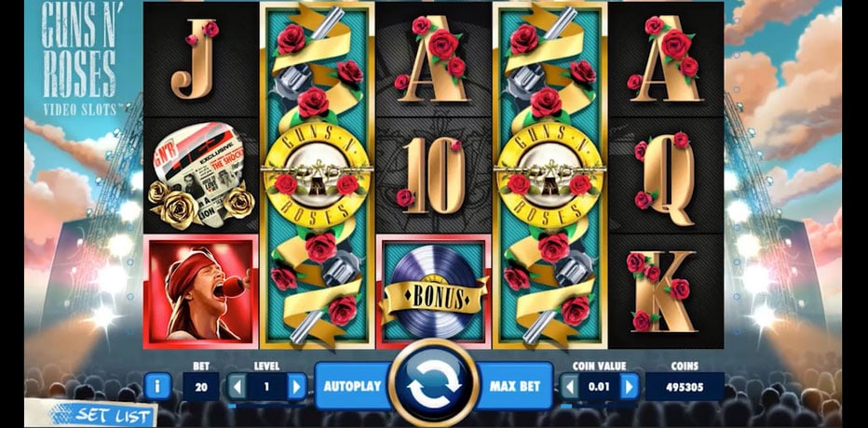
Task: Click the Guns N' Roses wild logo on second reel
Action: point(318,175)
